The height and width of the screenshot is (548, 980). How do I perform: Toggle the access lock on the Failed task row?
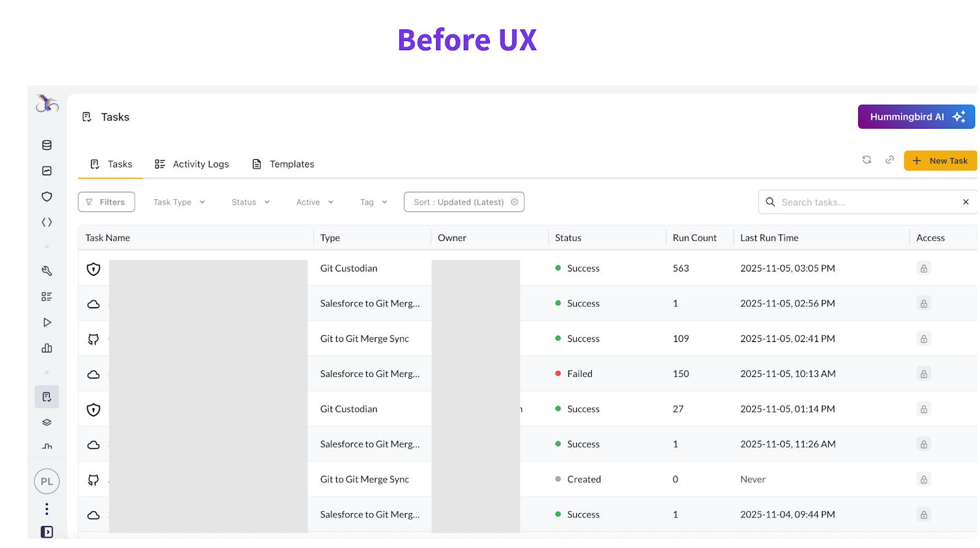924,374
